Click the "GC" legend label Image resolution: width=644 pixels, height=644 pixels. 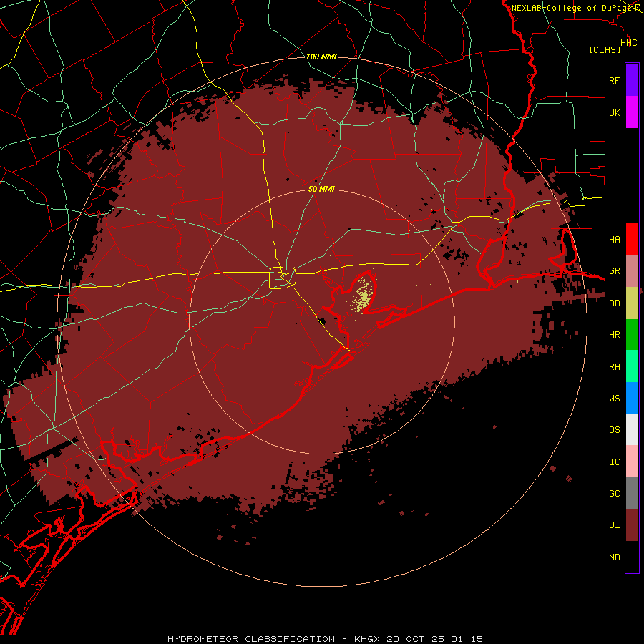coord(614,493)
